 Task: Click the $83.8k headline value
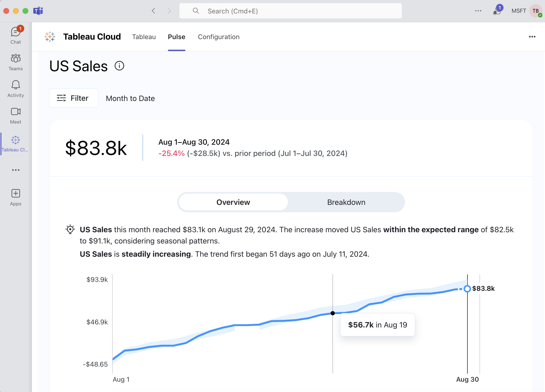coord(96,148)
